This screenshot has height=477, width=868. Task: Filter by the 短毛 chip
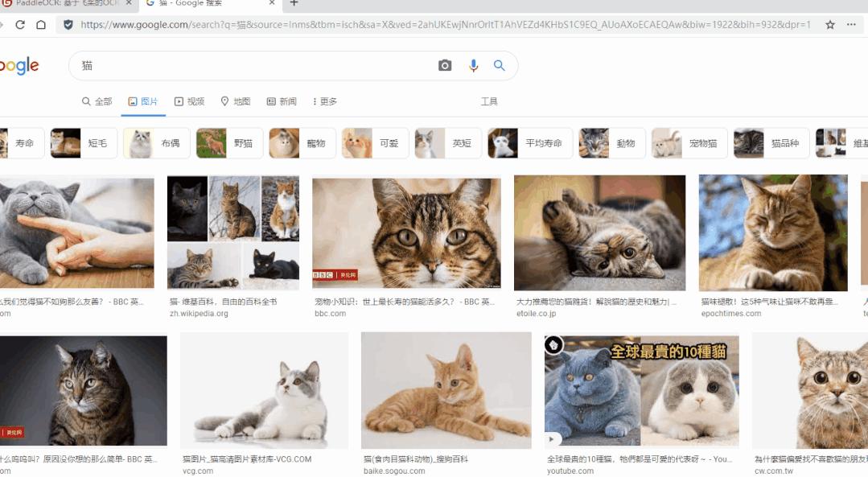(x=84, y=143)
